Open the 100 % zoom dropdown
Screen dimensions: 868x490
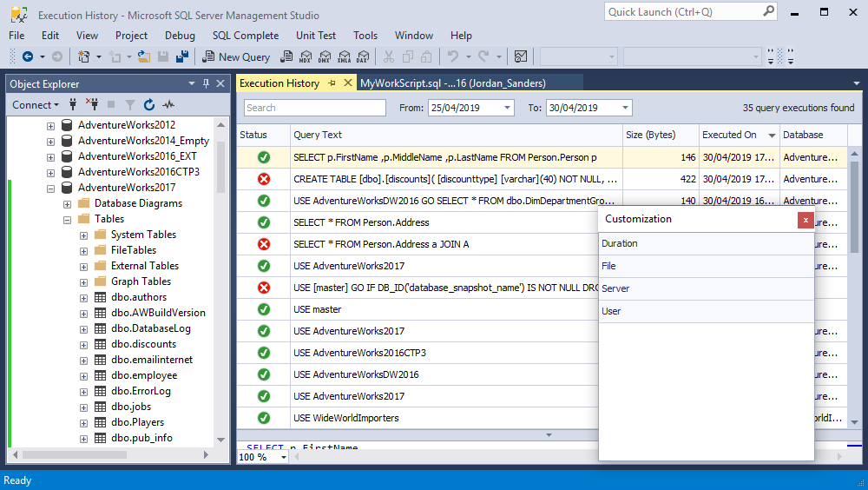[284, 457]
